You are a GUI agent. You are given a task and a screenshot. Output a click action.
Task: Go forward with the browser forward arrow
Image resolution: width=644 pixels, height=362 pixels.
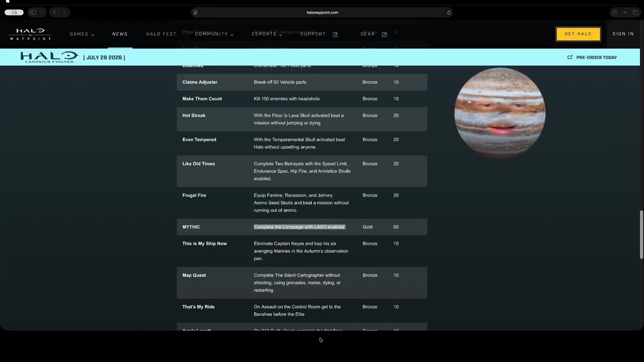(x=64, y=13)
